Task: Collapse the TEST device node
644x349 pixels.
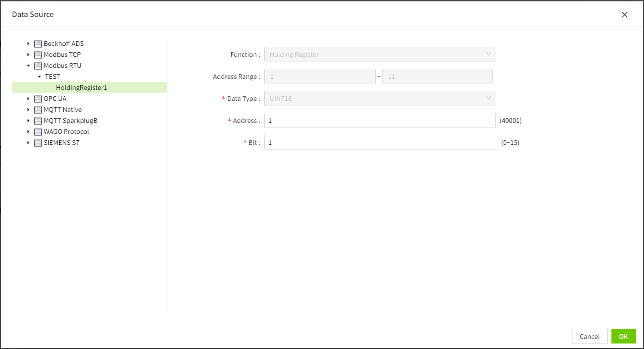Action: [39, 77]
